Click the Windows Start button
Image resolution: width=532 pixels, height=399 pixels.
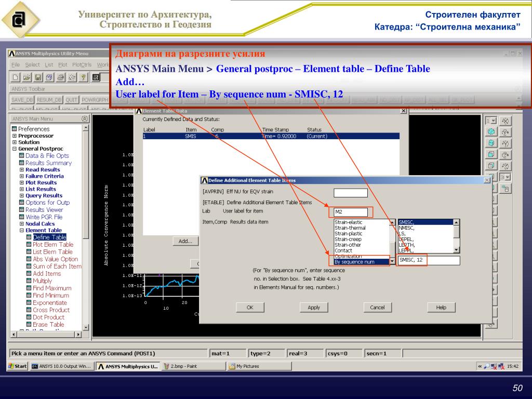pyautogui.click(x=18, y=366)
